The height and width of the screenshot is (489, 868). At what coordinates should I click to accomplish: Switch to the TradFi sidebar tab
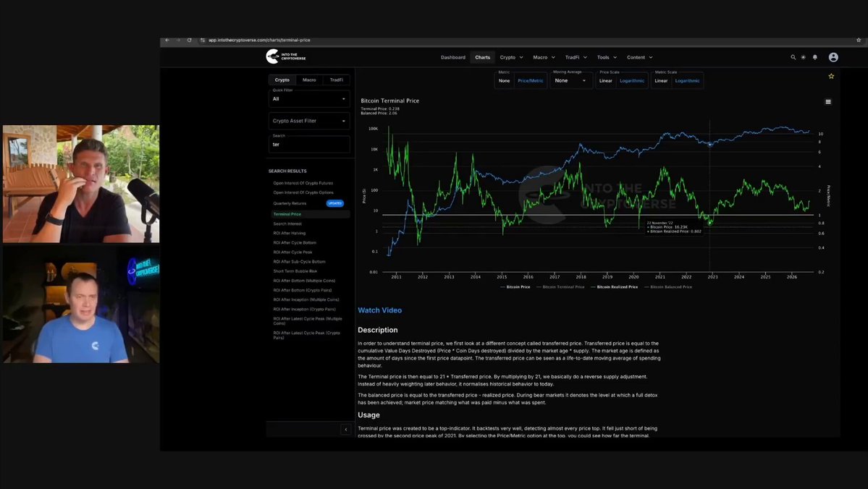click(336, 80)
